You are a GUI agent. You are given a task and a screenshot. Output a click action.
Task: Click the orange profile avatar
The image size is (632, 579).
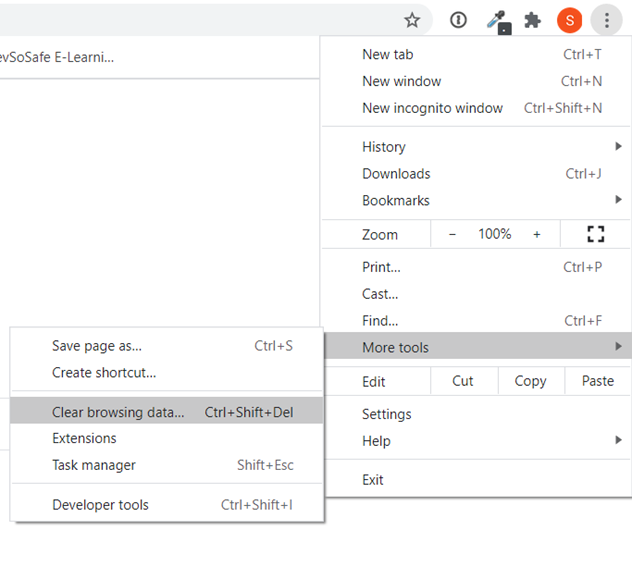569,20
